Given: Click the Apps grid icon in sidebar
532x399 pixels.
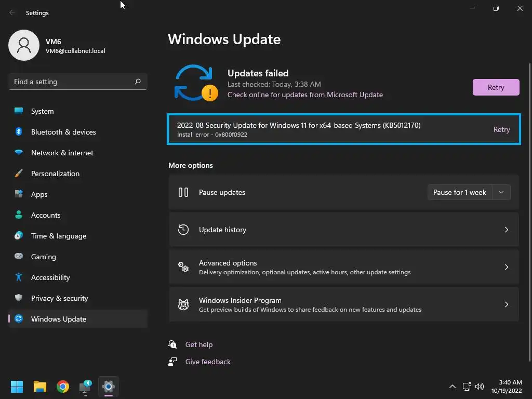Looking at the screenshot, I should tap(19, 194).
